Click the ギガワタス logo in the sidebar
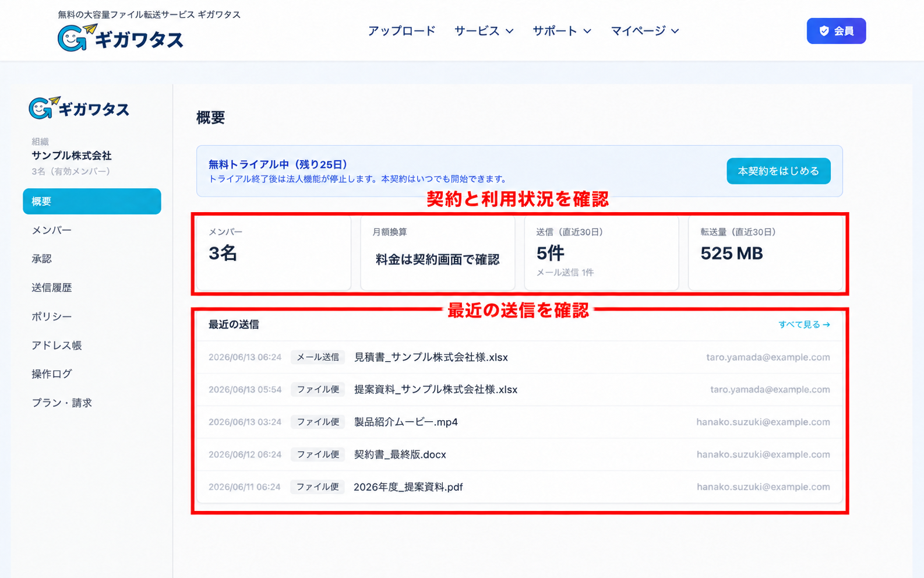The width and height of the screenshot is (924, 578). [x=79, y=108]
